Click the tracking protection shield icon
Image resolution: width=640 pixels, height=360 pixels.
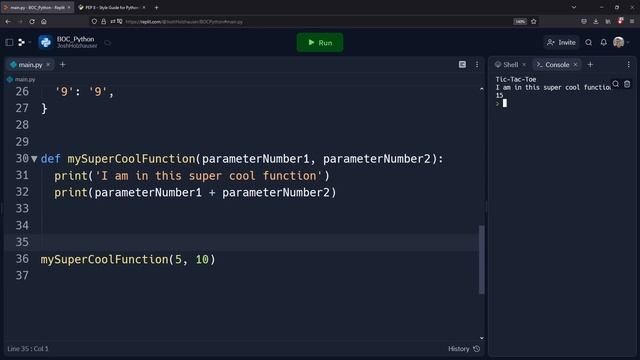[94, 22]
